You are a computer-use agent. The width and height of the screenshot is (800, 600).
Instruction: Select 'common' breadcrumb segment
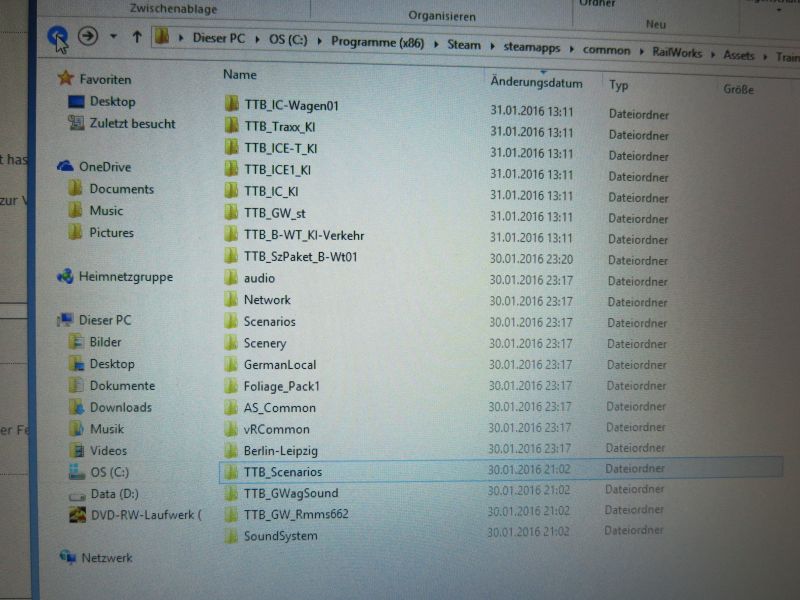[x=606, y=50]
